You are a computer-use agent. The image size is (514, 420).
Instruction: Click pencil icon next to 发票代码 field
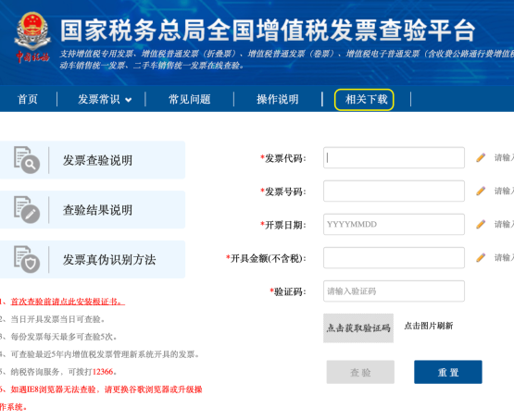tap(481, 157)
